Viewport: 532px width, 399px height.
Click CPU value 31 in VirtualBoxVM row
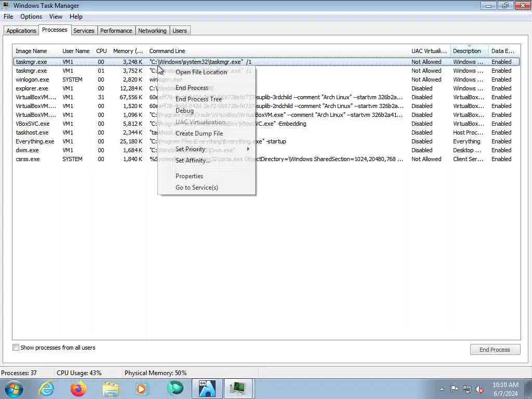point(101,97)
